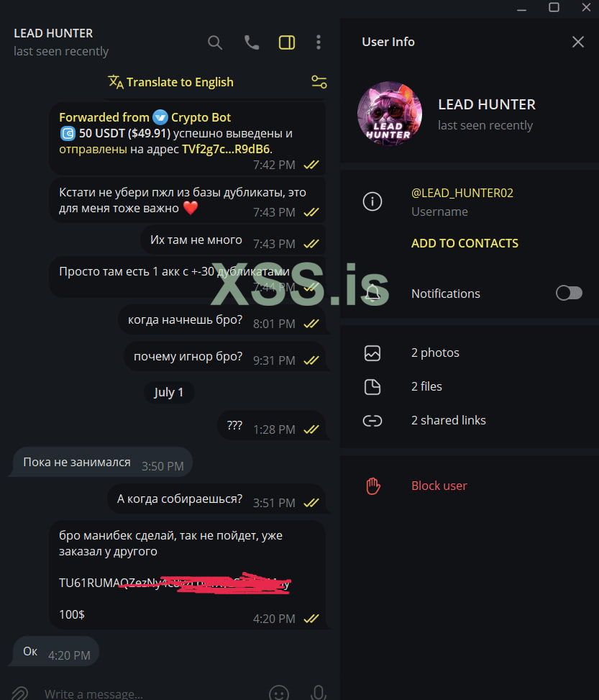Focus the Write a message field
Viewport: 599px width, 700px height.
tap(152, 694)
